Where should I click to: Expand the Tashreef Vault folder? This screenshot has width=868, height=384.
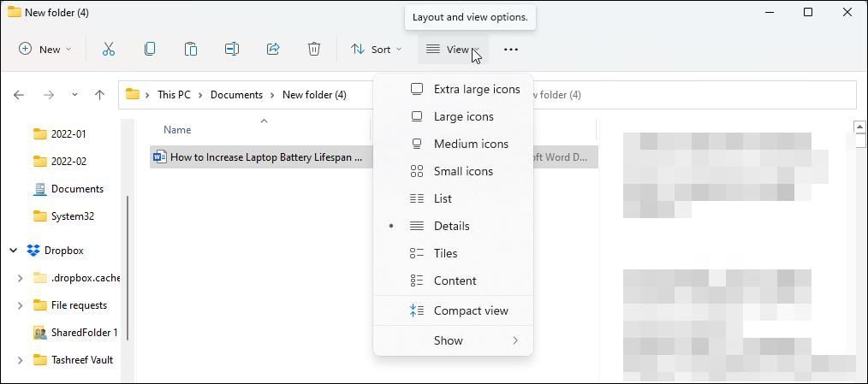coord(20,360)
